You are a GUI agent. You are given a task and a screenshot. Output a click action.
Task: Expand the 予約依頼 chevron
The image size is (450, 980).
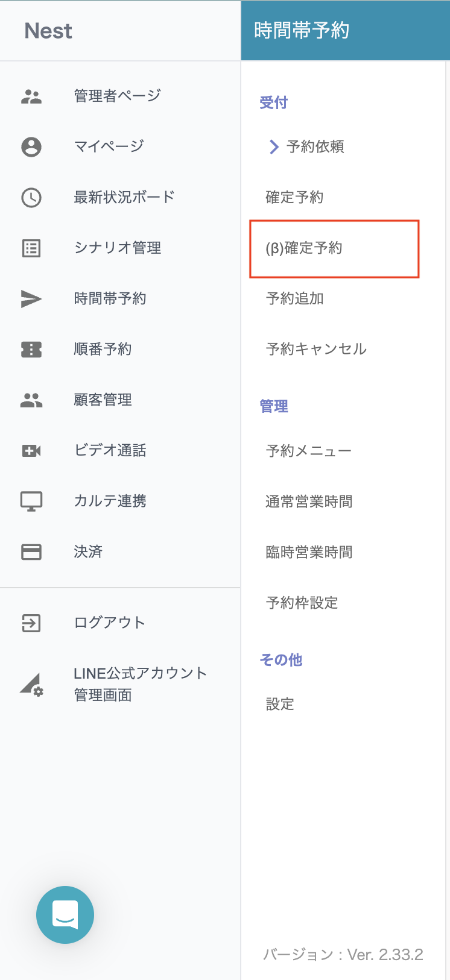(x=274, y=147)
